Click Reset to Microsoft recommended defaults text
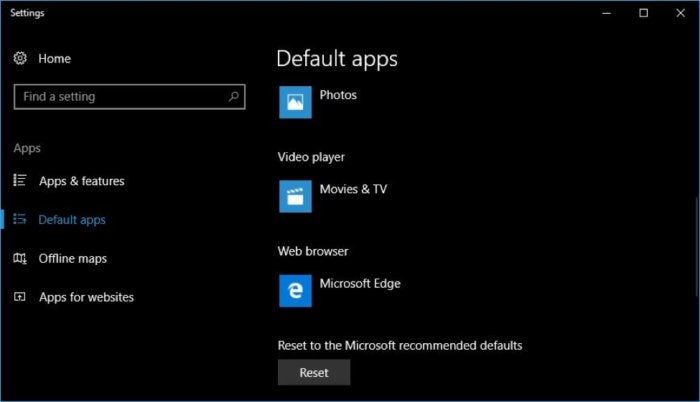 400,345
